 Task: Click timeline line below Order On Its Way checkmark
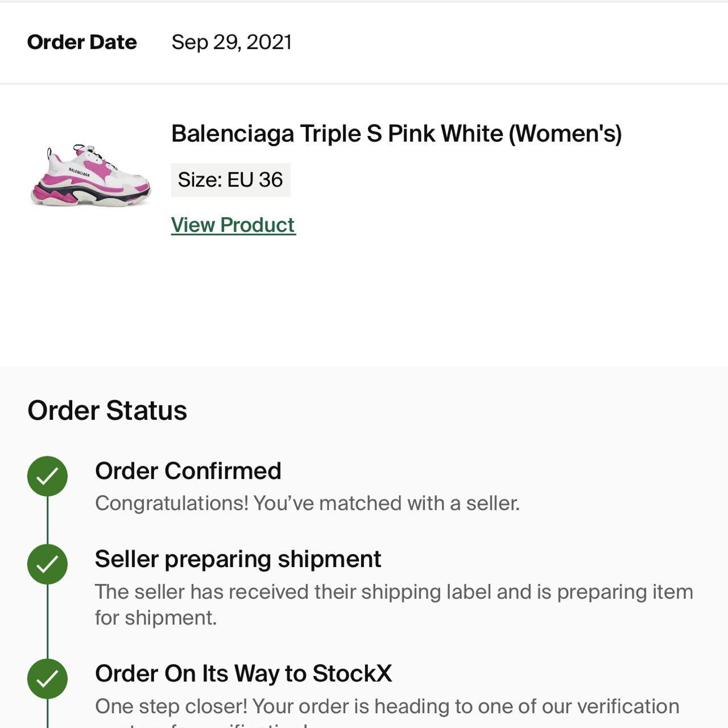tap(47, 713)
